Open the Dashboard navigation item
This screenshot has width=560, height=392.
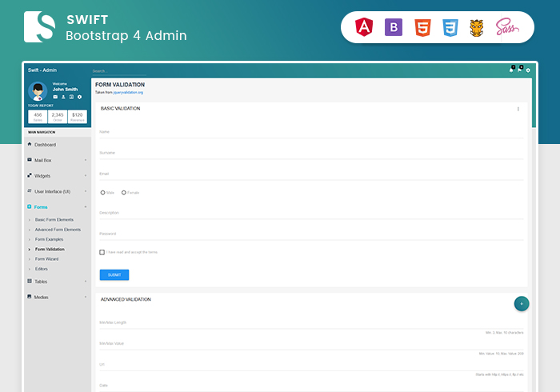point(45,145)
